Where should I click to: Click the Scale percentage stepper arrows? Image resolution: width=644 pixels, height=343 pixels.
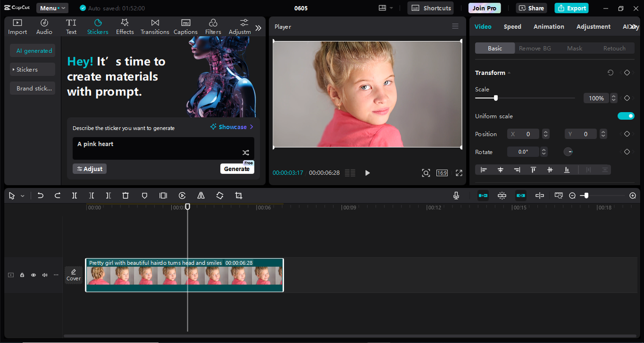(614, 98)
